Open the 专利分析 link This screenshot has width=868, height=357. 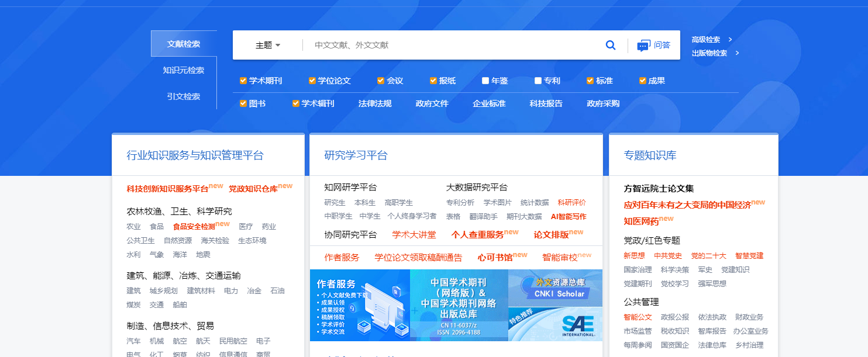(x=460, y=202)
